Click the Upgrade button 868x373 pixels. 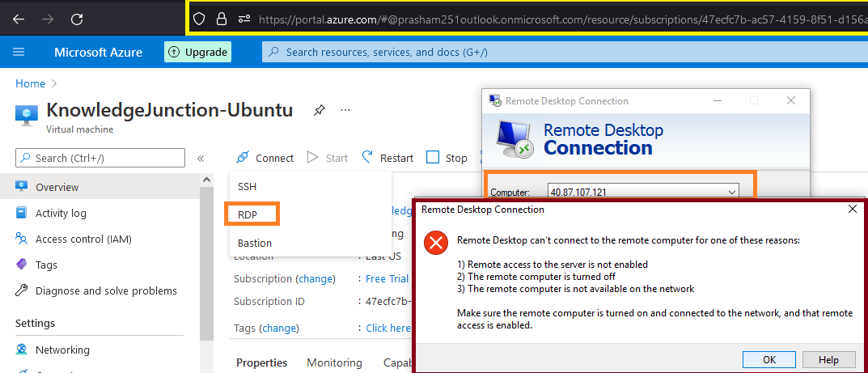[197, 52]
